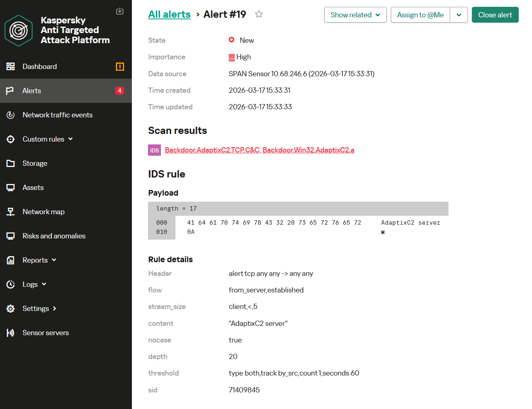The width and height of the screenshot is (532, 409).
Task: Click the IDS badge in Scan results
Action: [154, 150]
